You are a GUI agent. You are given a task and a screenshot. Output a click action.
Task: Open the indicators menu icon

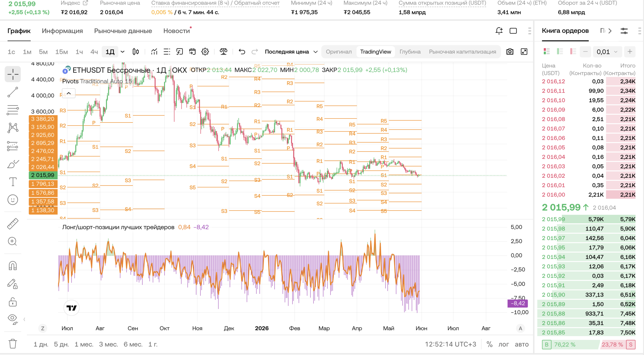tap(154, 52)
